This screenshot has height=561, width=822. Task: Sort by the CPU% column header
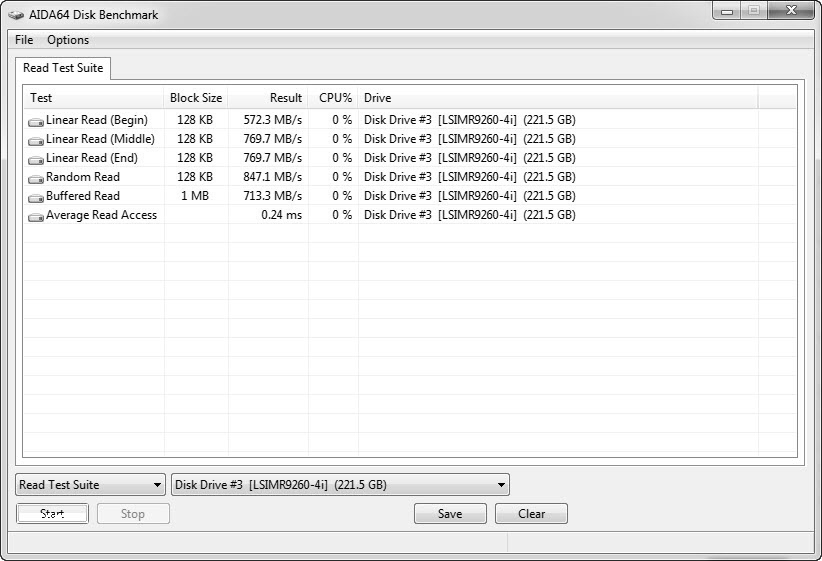333,98
